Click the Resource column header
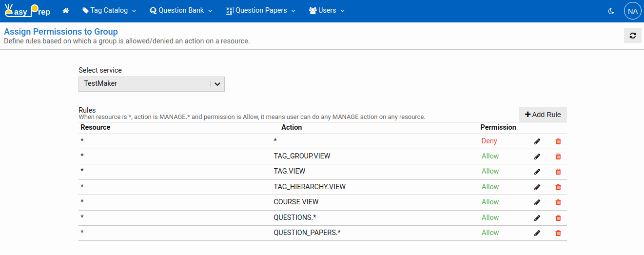 [x=96, y=127]
